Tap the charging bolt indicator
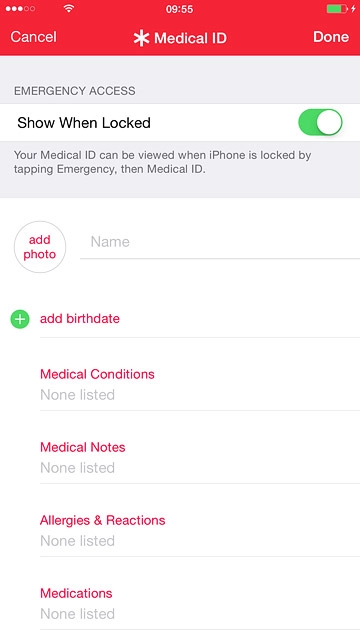 (353, 9)
